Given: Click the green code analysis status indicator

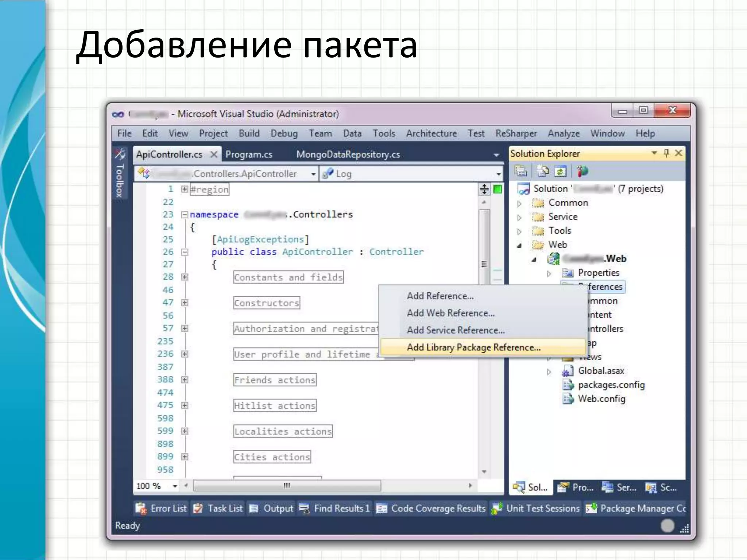Looking at the screenshot, I should (498, 189).
